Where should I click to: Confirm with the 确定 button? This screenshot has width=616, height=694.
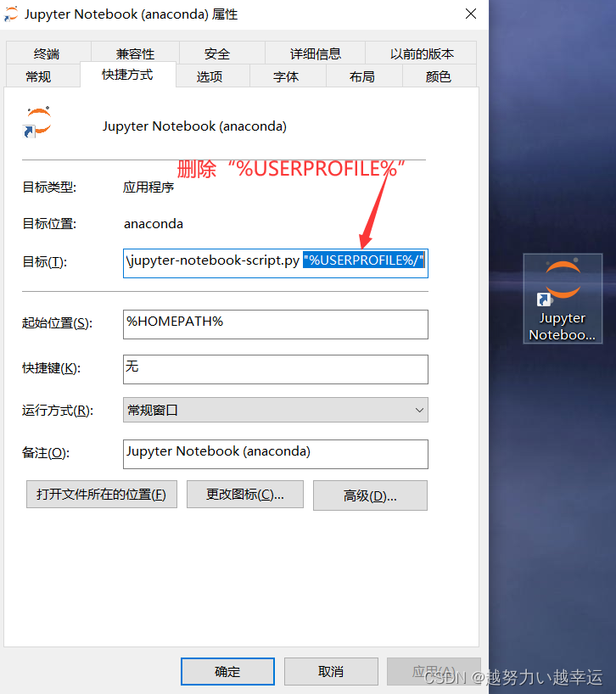pos(227,671)
